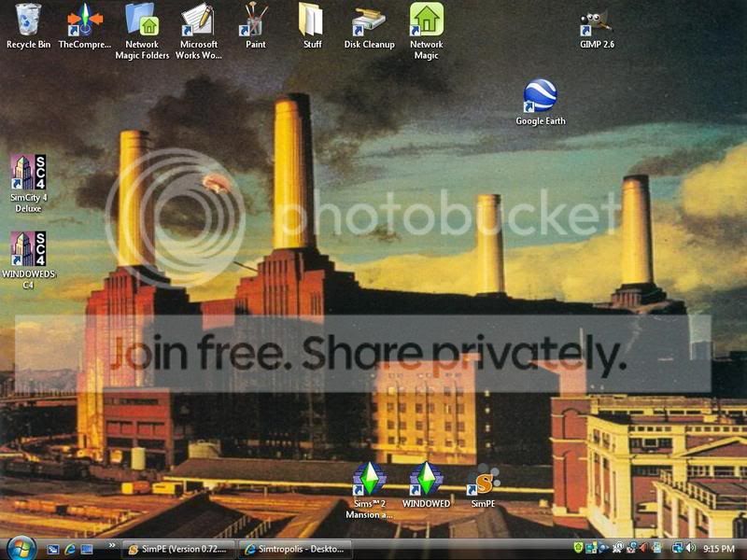The width and height of the screenshot is (747, 560).
Task: Select the Network Magic desktop shortcut
Action: (427, 32)
